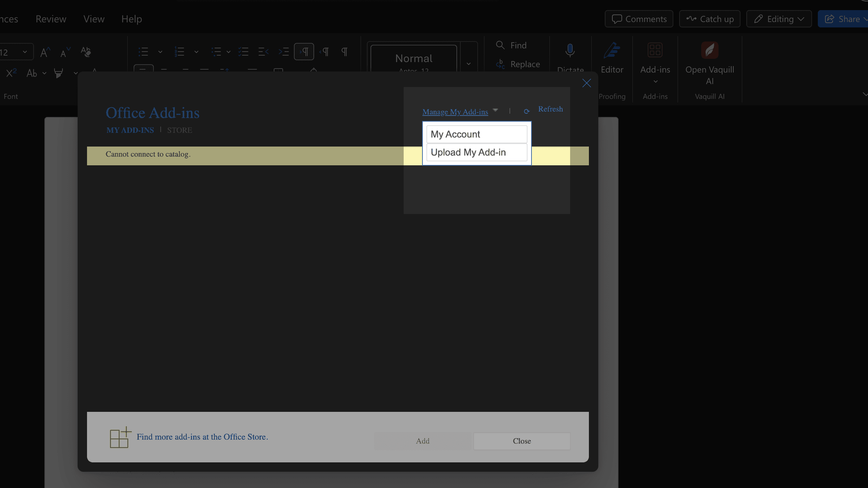The height and width of the screenshot is (488, 868).
Task: Click the Add button in dialog
Action: click(x=422, y=441)
